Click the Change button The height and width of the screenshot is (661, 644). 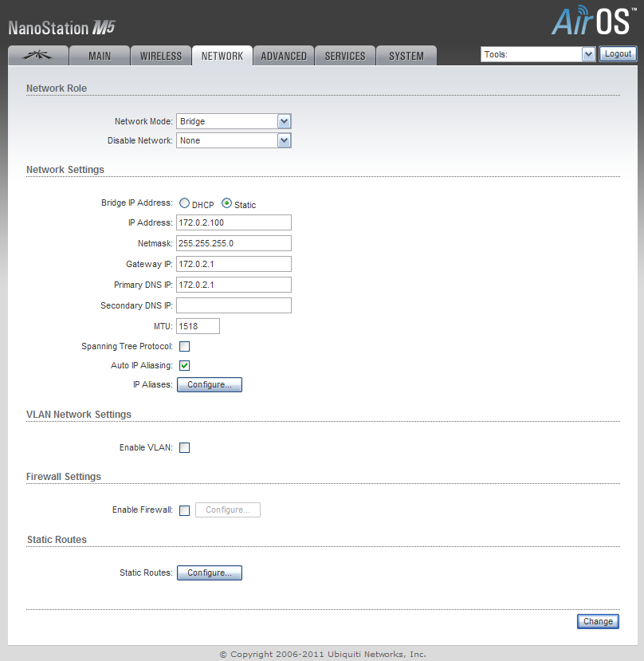(598, 621)
